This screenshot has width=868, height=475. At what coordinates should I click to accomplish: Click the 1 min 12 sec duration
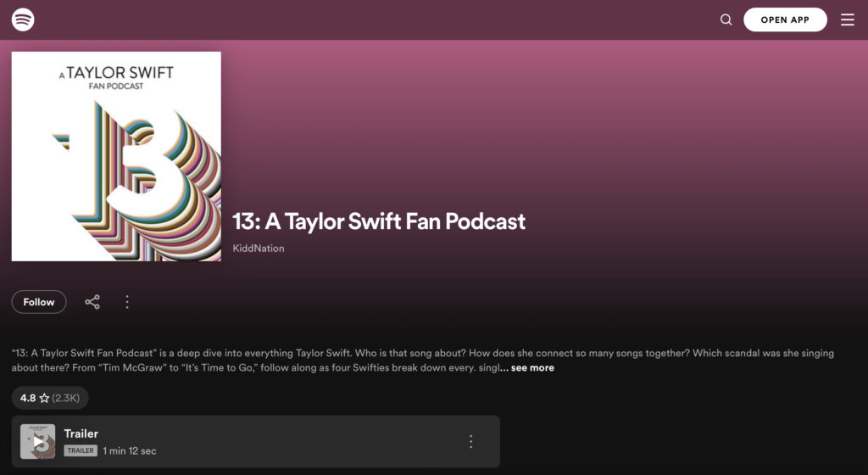coord(130,450)
